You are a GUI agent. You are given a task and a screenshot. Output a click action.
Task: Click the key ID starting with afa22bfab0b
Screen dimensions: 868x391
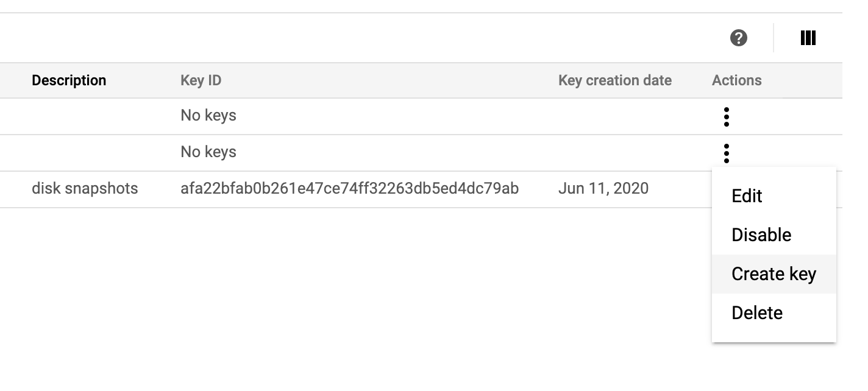350,189
